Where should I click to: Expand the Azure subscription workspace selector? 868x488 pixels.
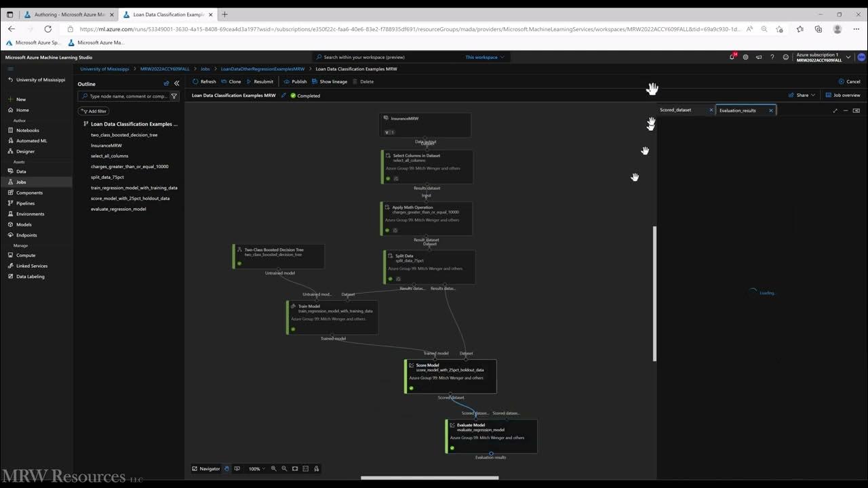tap(823, 57)
